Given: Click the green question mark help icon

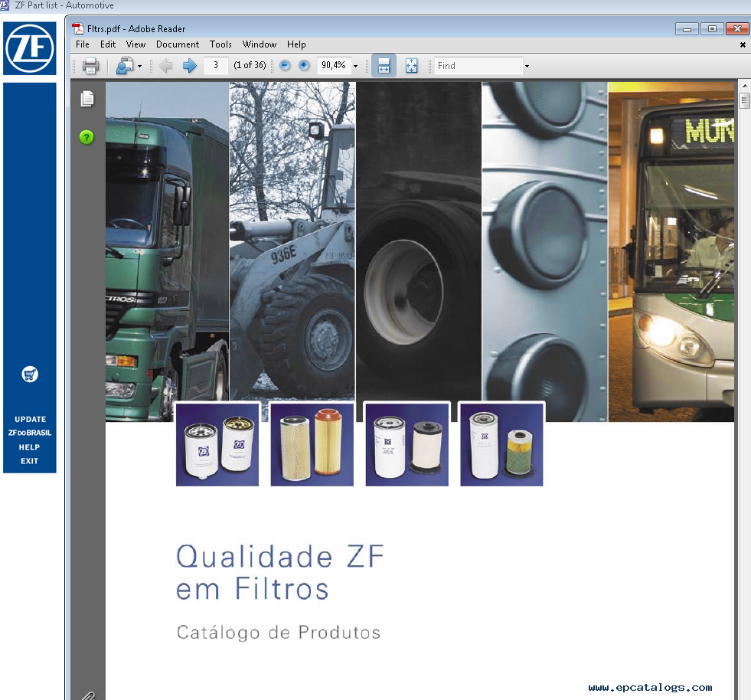Looking at the screenshot, I should point(87,138).
